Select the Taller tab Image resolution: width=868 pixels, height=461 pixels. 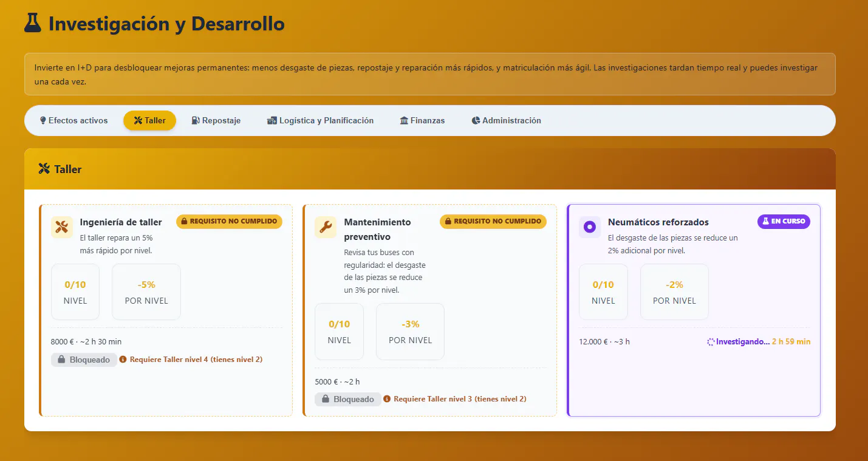coord(149,120)
